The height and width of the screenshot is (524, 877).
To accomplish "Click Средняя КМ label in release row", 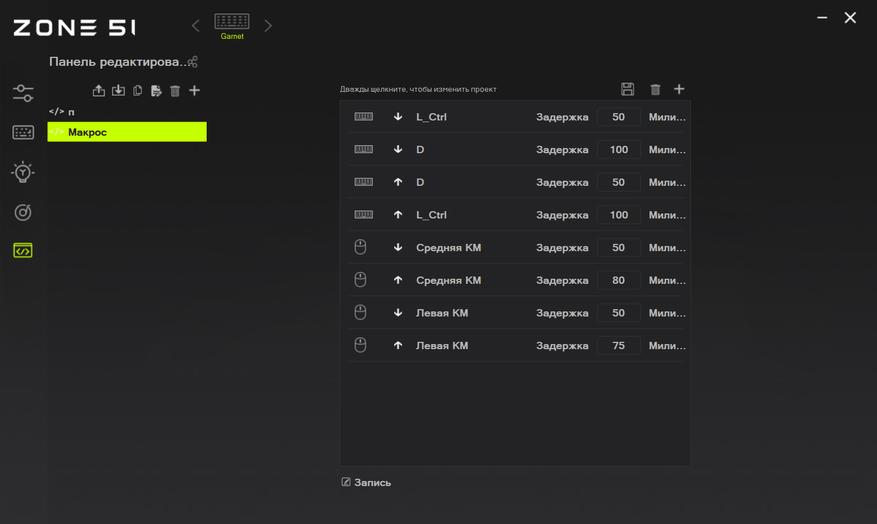I will (x=449, y=280).
